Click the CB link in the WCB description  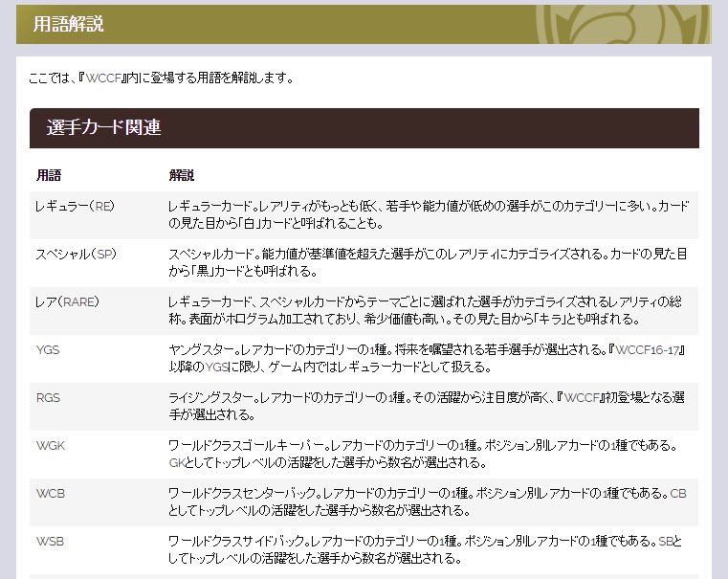point(678,493)
